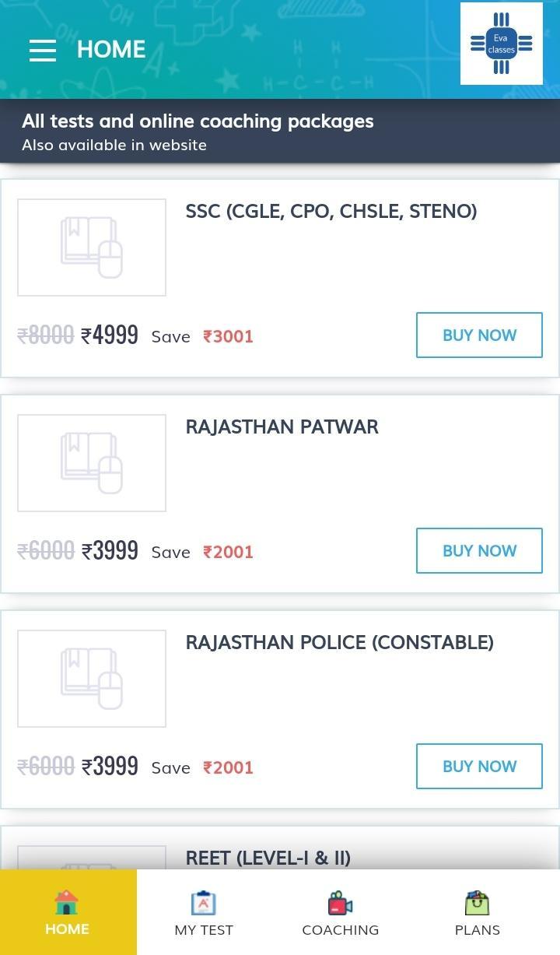The image size is (560, 955).
Task: Tap the Rajasthan Police package image
Action: coord(92,679)
